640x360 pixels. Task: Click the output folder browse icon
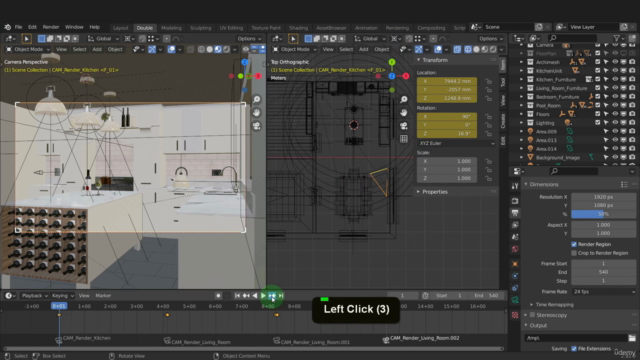point(632,338)
